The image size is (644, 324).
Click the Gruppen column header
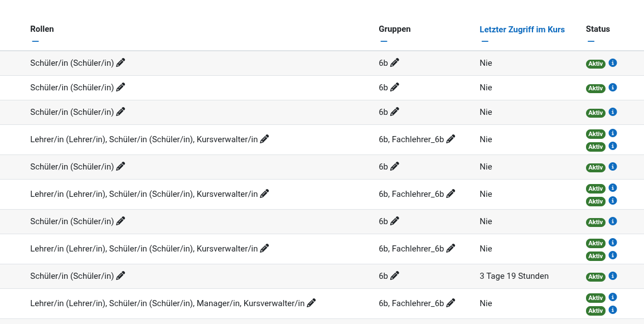click(394, 29)
